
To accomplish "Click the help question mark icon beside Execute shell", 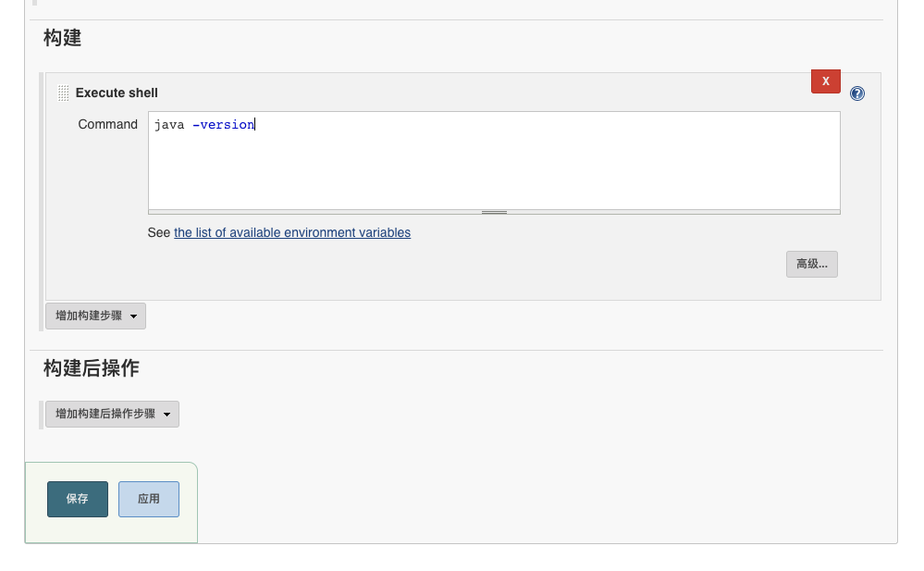I will click(x=856, y=93).
